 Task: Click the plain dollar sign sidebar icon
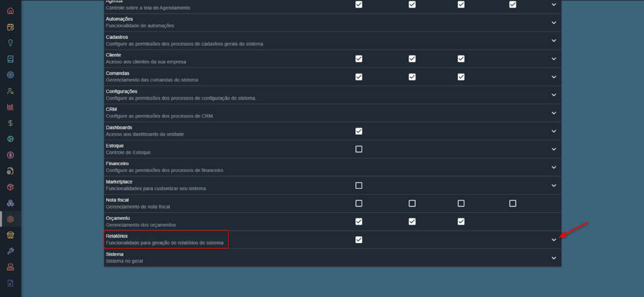click(10, 123)
